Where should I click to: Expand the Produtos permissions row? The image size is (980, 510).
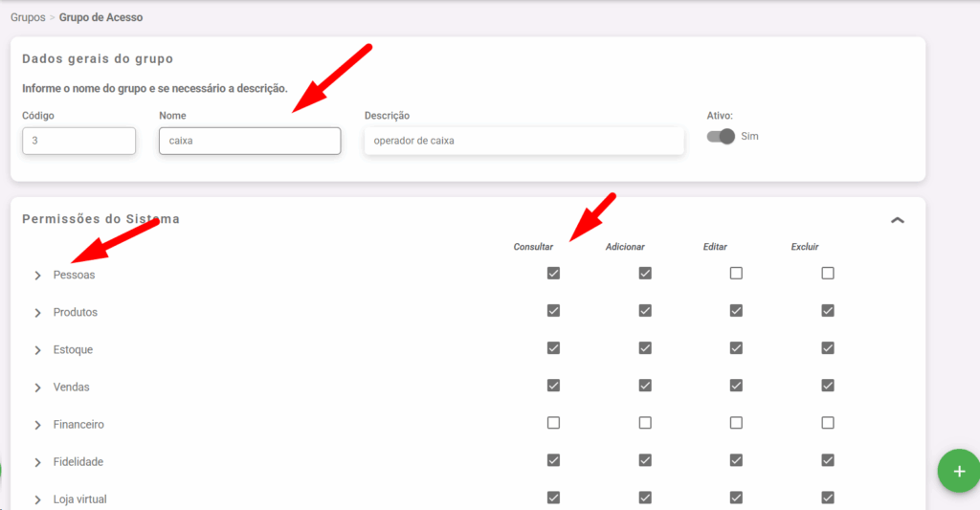37,313
